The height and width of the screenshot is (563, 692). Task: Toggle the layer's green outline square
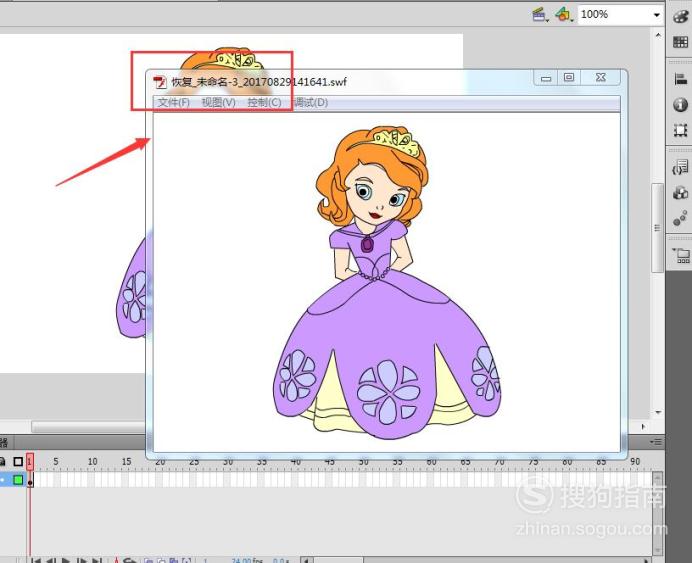click(x=18, y=480)
